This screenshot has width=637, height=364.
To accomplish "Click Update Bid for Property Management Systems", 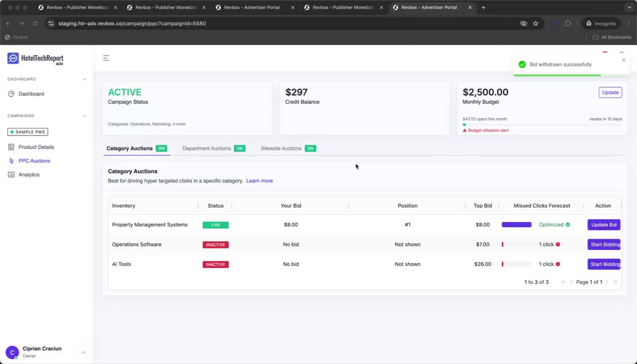I will tap(604, 224).
